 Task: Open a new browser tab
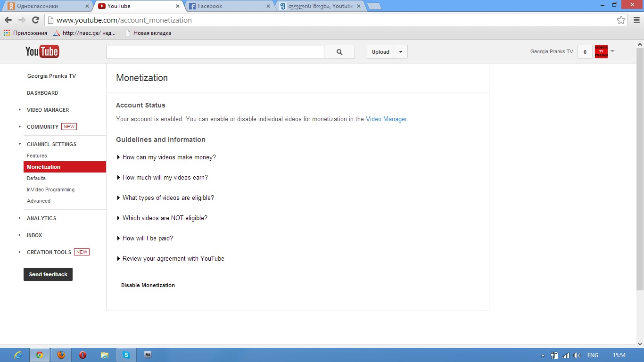[374, 6]
